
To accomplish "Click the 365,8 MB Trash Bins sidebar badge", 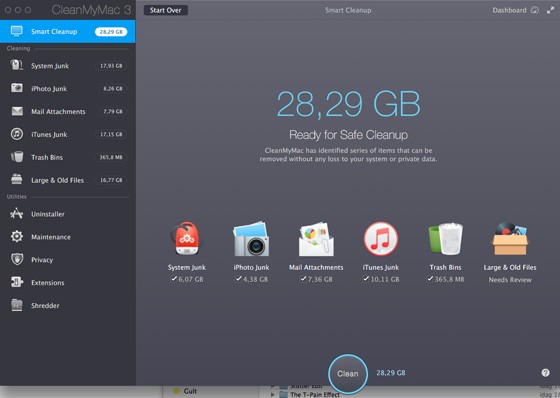I will tap(111, 157).
